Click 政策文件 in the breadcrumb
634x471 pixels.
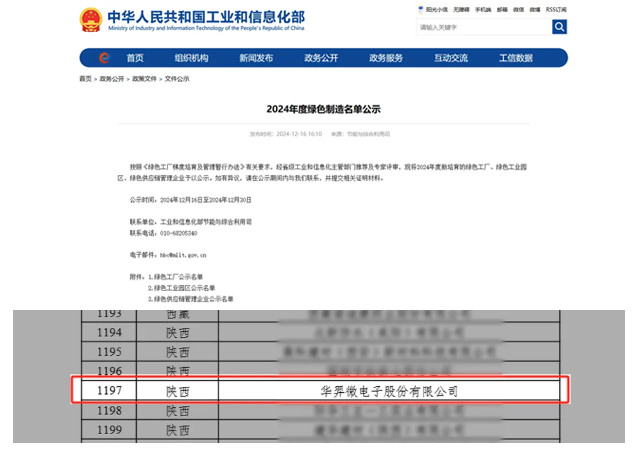(x=144, y=79)
